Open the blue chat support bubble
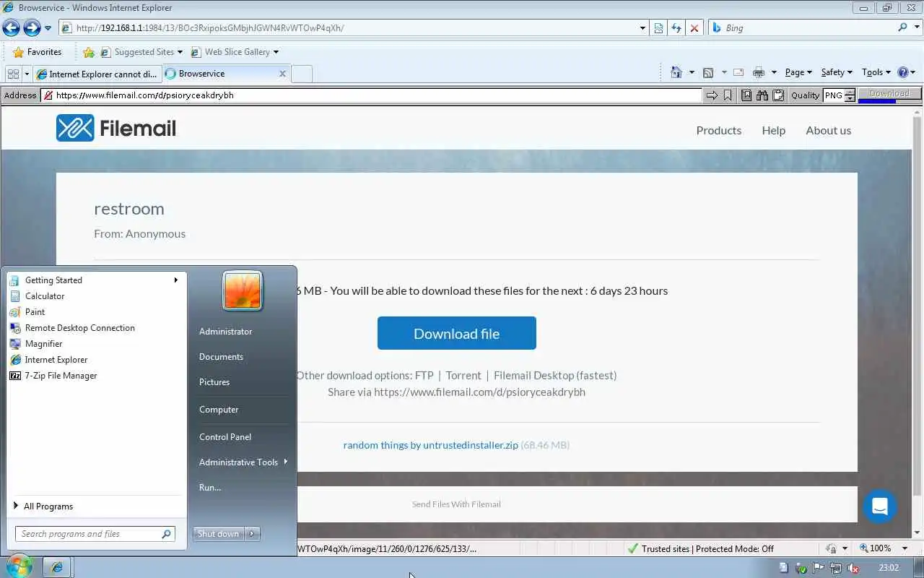This screenshot has height=578, width=924. 879,506
